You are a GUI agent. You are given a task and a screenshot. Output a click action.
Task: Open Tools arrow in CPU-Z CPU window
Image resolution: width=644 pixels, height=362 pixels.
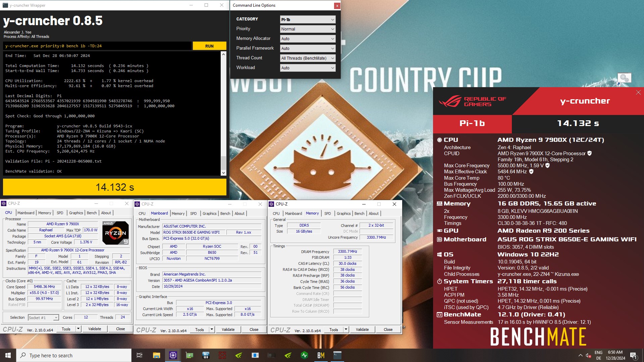tap(78, 329)
